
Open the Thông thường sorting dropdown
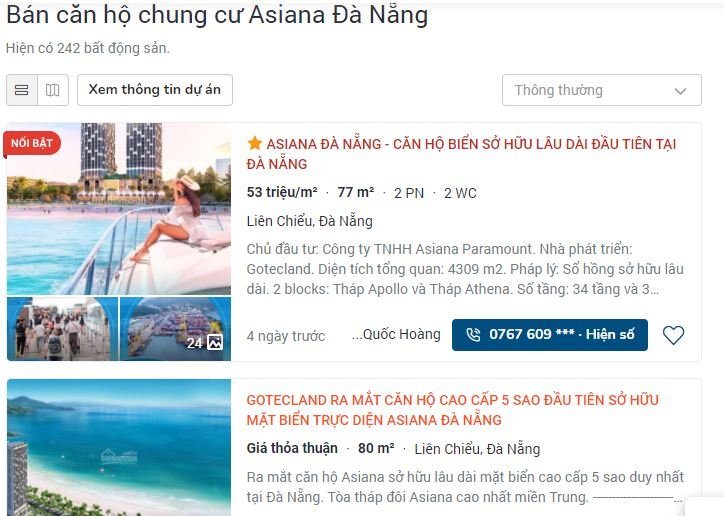(602, 90)
